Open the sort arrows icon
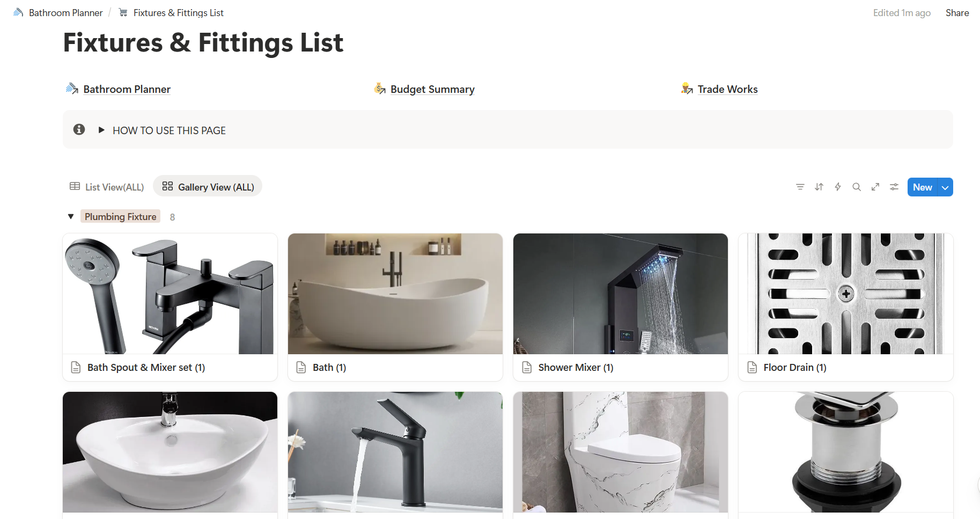The width and height of the screenshot is (980, 519). [819, 187]
